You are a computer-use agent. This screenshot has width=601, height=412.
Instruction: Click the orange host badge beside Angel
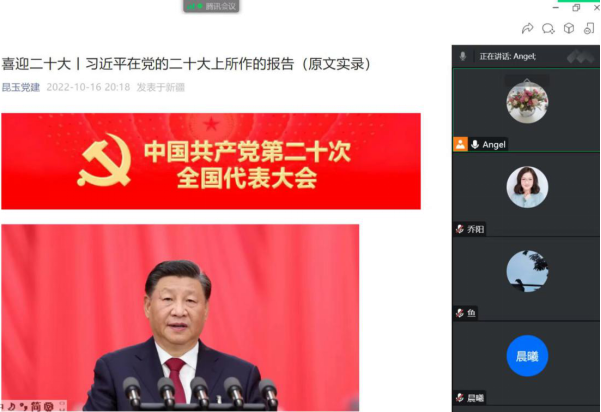(x=460, y=144)
